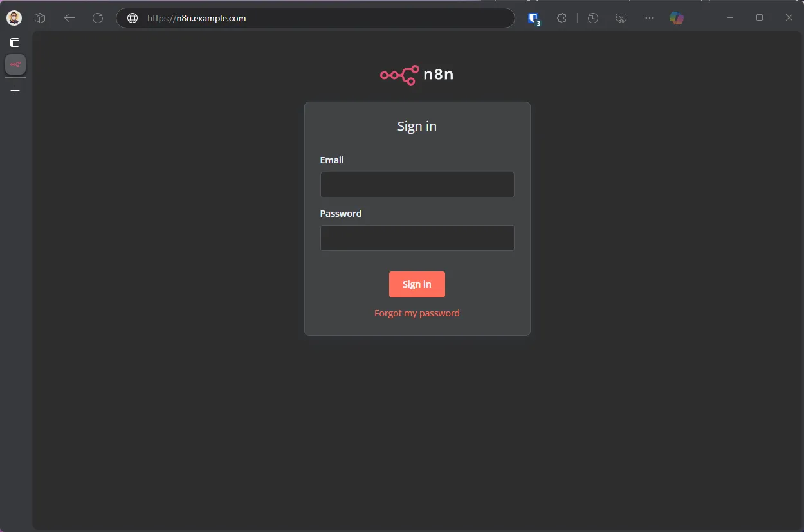The image size is (804, 532).
Task: Click the Sign in button
Action: click(417, 284)
